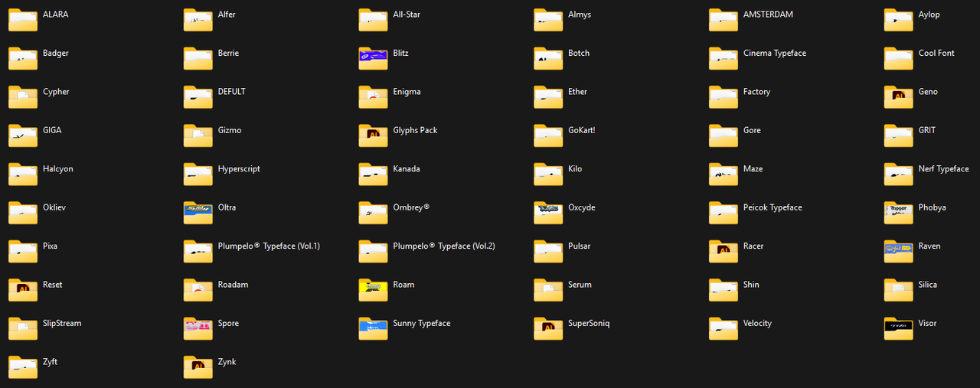Image resolution: width=980 pixels, height=388 pixels.
Task: Select the AMSTERDAM folder icon
Action: coord(724,20)
